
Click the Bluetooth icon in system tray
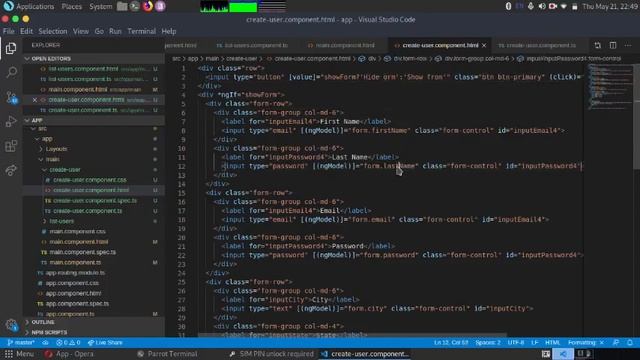point(508,6)
